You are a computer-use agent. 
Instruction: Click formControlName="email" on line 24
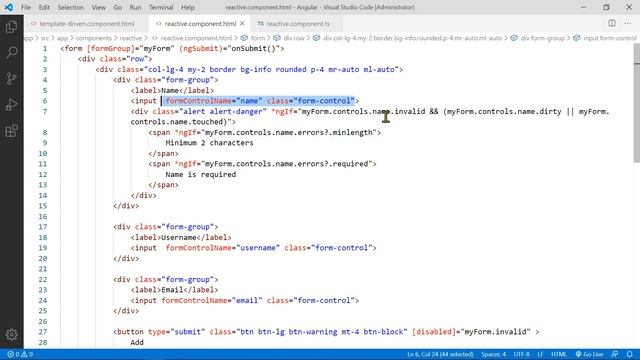212,300
